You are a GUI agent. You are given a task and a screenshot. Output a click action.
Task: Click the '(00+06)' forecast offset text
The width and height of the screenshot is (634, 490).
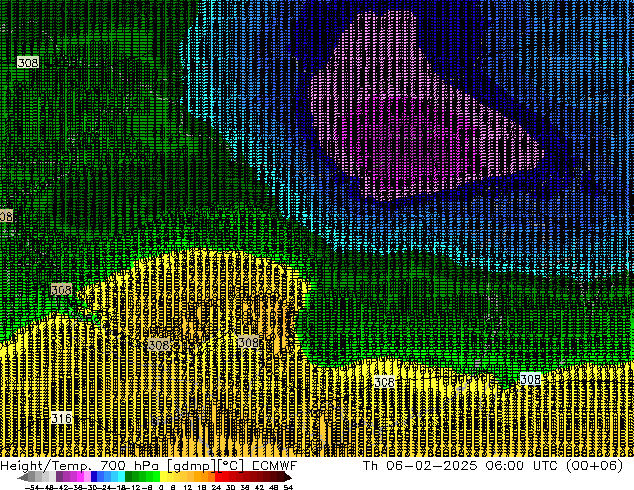(595, 466)
